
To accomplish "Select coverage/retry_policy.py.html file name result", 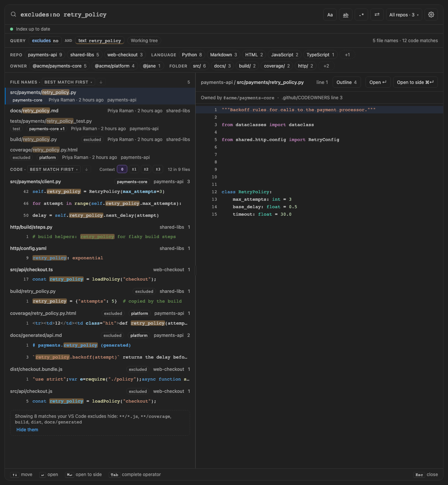I will coord(100,154).
